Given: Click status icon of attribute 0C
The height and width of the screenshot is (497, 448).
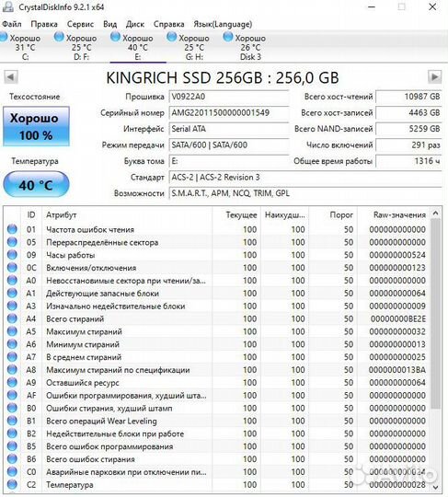Looking at the screenshot, I should 12,268.
